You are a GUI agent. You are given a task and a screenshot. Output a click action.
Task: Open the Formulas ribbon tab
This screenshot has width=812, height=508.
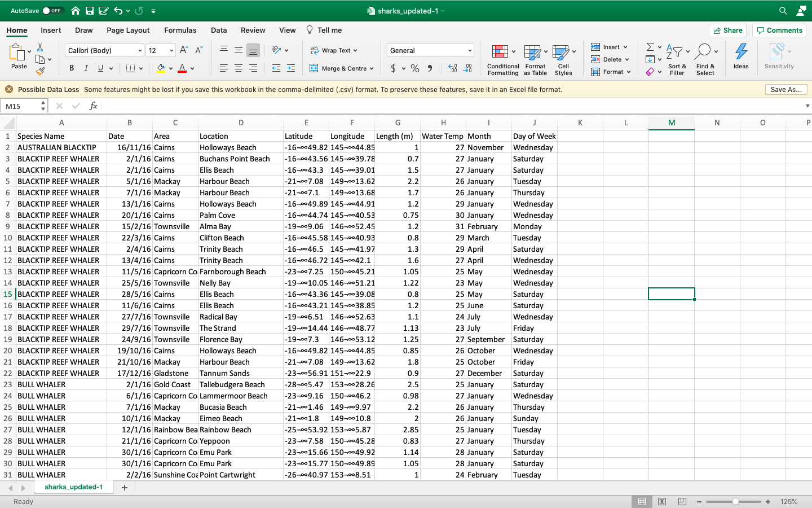click(x=180, y=30)
